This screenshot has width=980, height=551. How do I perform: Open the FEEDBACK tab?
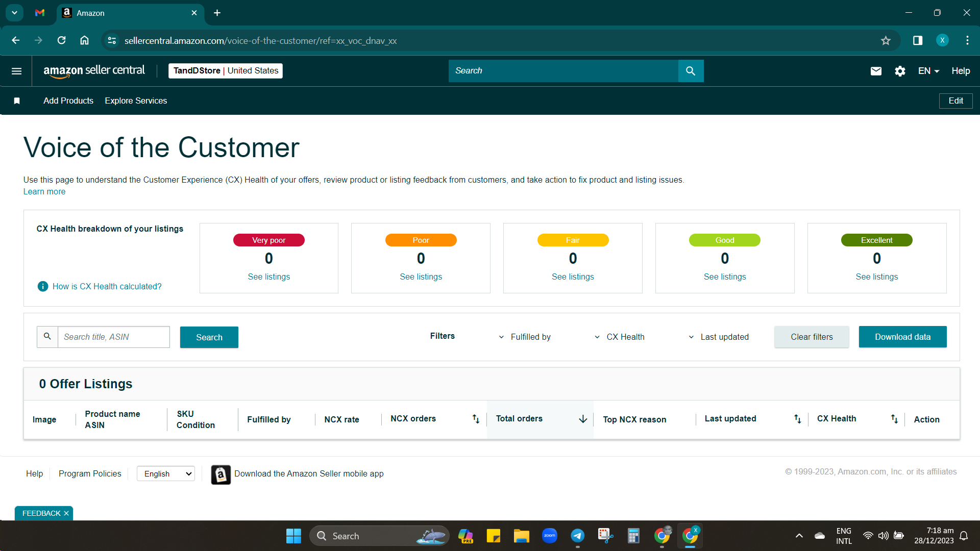41,513
